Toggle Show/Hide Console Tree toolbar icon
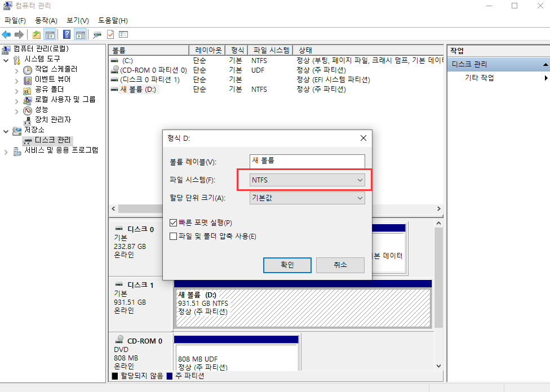This screenshot has width=550, height=392. coord(50,34)
